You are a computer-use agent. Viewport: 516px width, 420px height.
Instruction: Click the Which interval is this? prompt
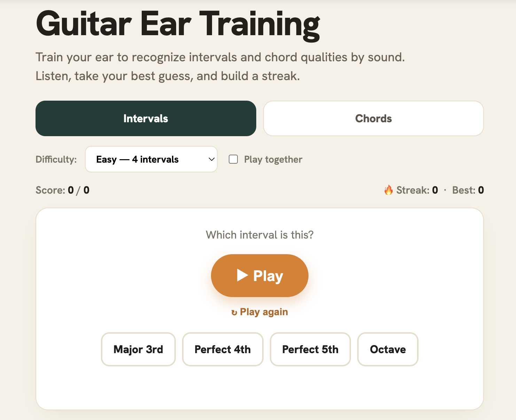pos(260,235)
